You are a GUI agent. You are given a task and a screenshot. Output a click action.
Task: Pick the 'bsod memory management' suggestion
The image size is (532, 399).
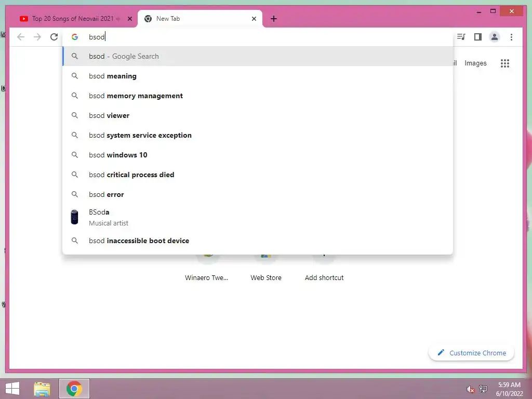[x=258, y=96]
